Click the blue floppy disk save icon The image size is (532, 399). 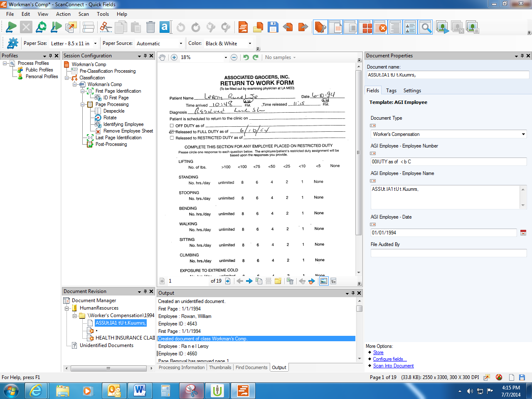273,27
